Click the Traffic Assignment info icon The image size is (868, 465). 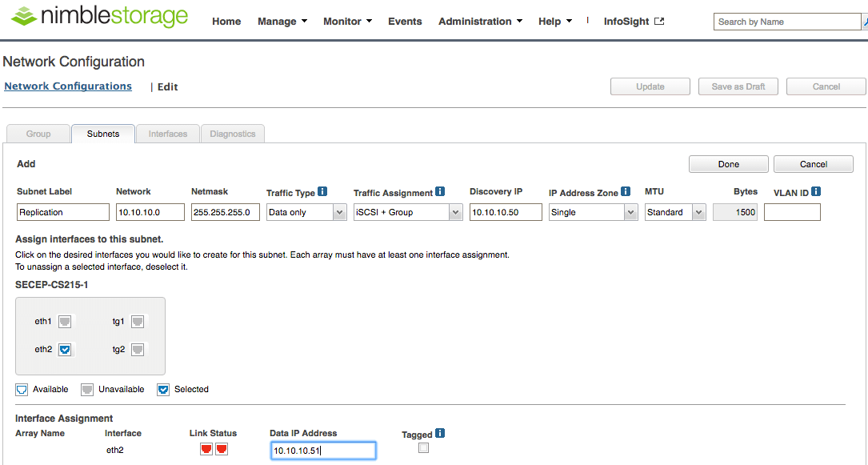440,192
